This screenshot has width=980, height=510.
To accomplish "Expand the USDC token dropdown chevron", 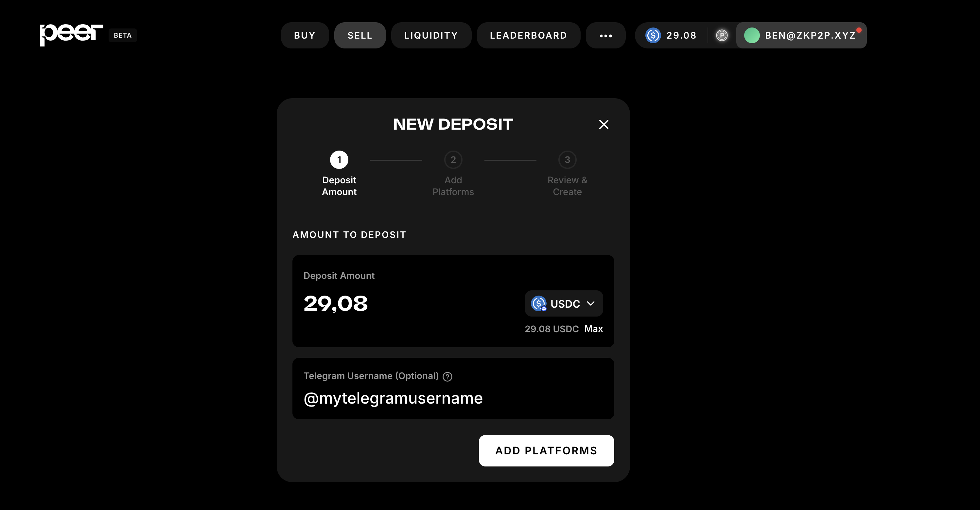I will [x=590, y=303].
